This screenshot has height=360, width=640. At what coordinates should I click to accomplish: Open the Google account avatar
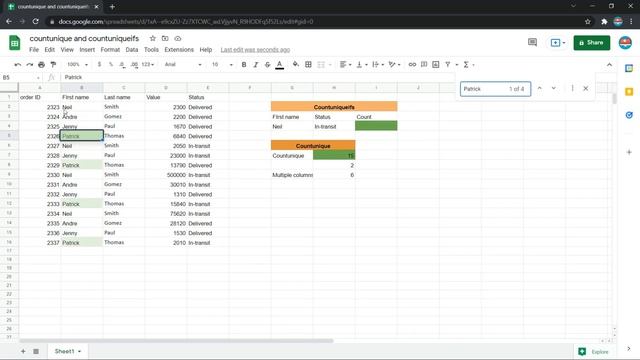[625, 42]
